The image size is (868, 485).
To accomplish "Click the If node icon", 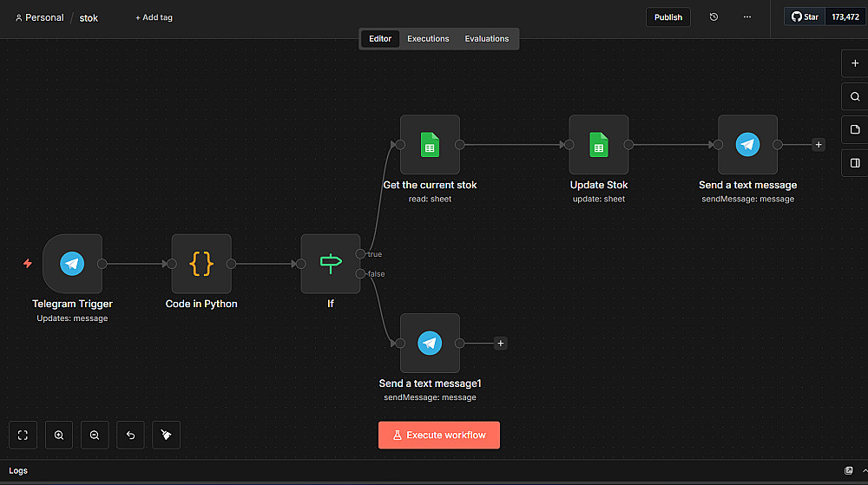I will pos(331,264).
